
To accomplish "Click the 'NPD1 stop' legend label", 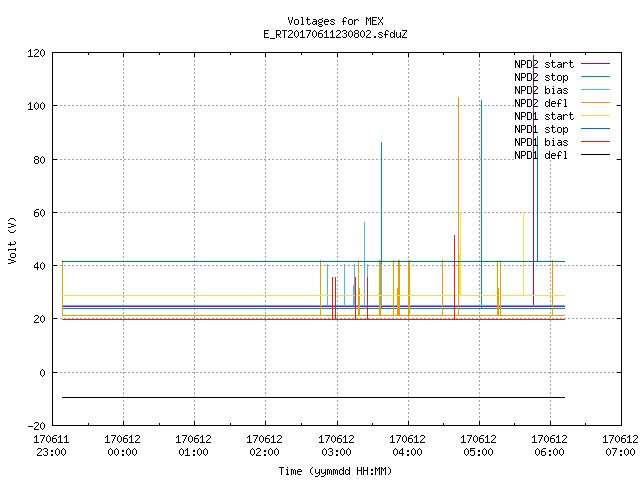I will pos(541,129).
